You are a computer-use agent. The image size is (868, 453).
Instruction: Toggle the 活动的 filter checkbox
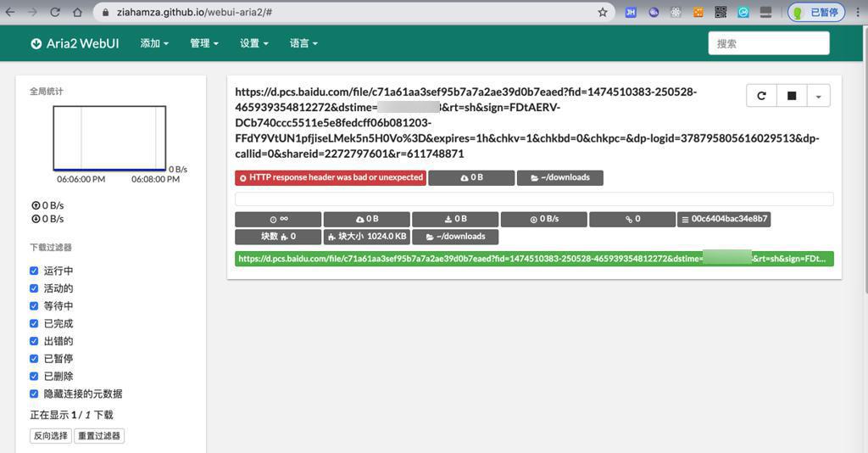34,288
